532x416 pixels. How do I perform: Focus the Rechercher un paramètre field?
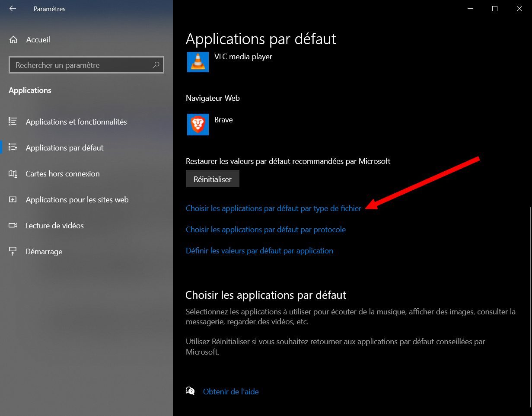tap(86, 65)
